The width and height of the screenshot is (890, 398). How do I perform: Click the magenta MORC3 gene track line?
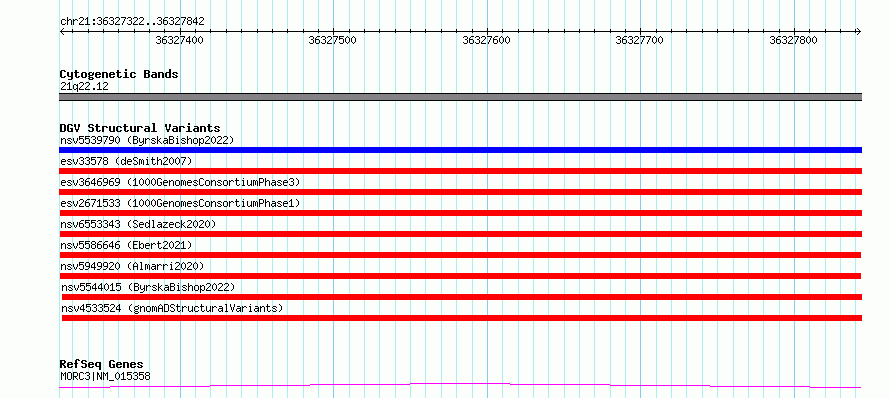[460, 386]
